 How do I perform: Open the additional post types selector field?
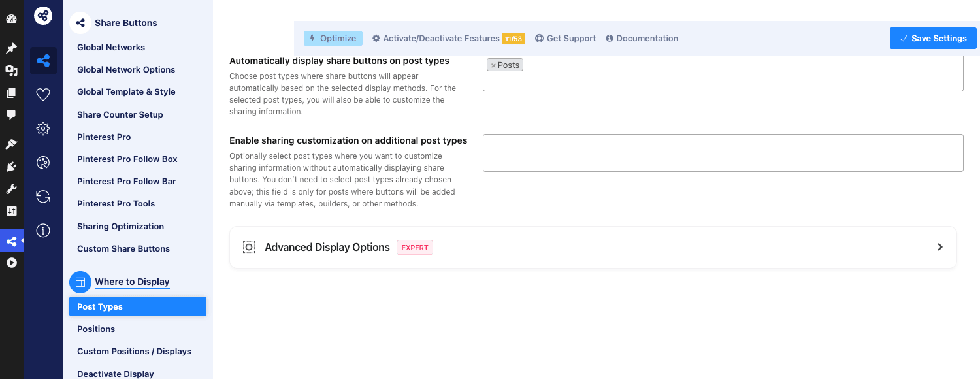(723, 153)
